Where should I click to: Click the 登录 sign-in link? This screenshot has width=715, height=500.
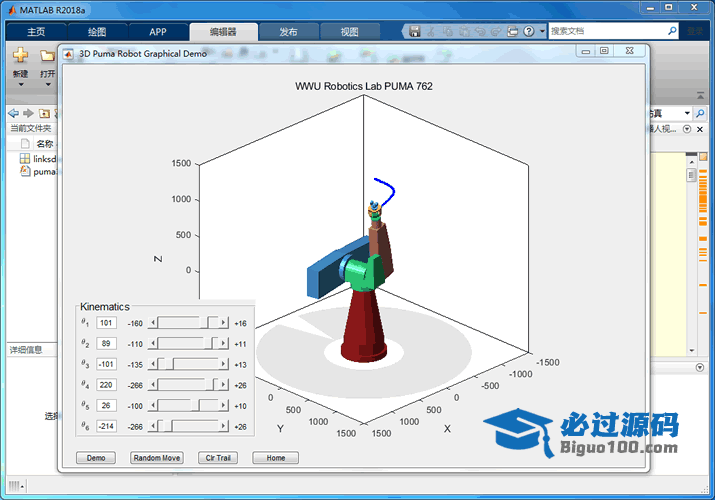tap(695, 31)
